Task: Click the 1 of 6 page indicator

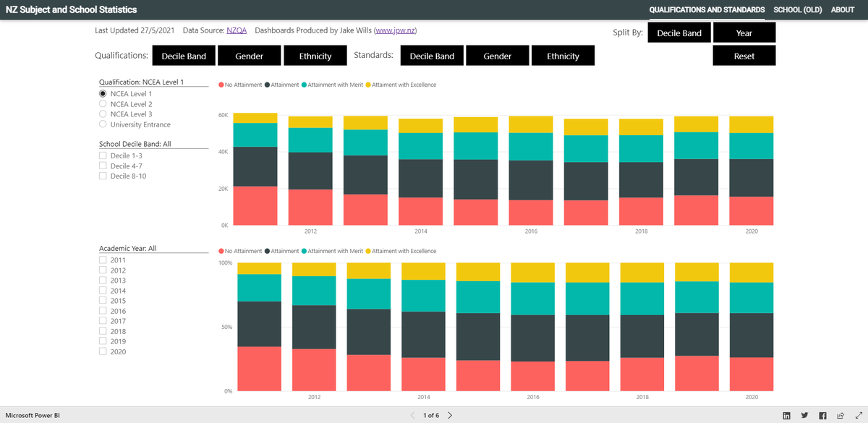Action: click(431, 415)
